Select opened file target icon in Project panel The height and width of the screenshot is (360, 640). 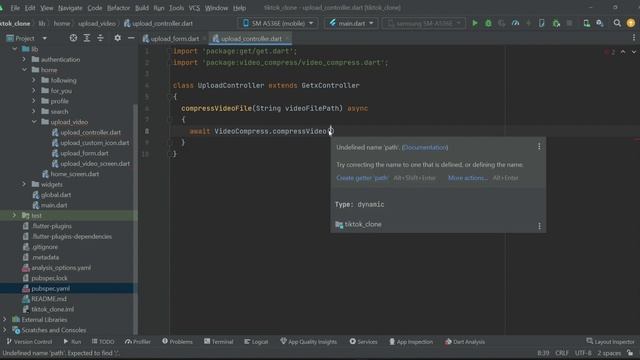pos(73,38)
